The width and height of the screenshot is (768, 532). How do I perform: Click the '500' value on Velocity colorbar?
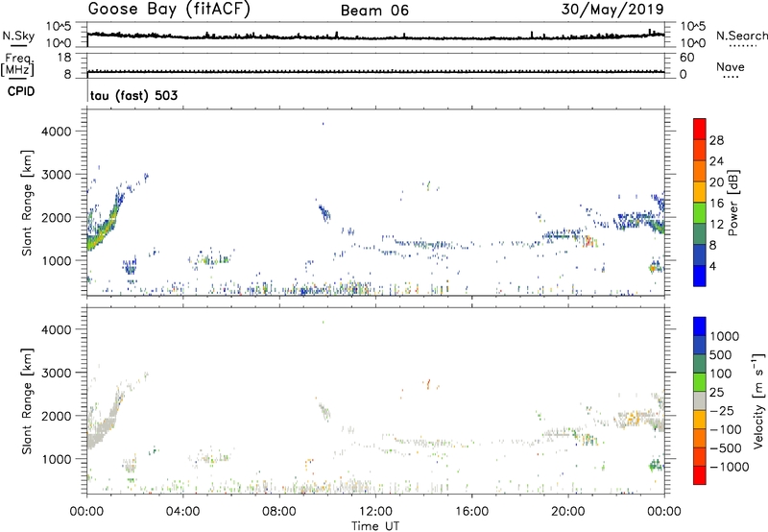720,355
